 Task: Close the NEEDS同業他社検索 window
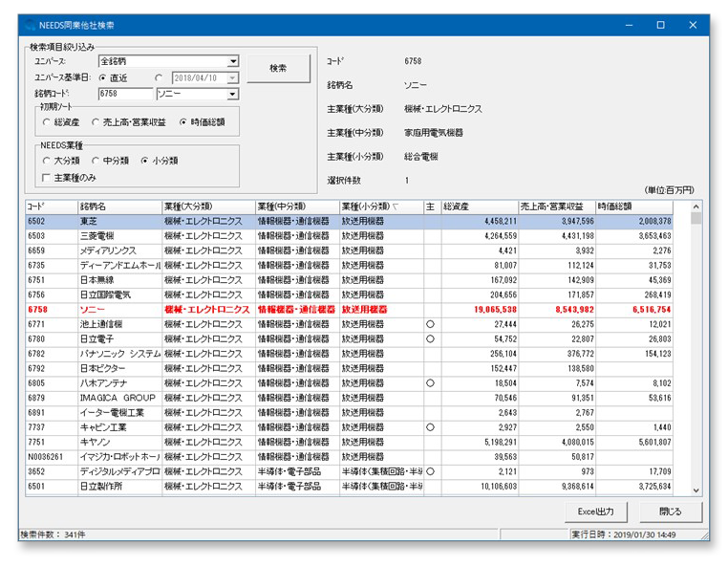coord(693,25)
